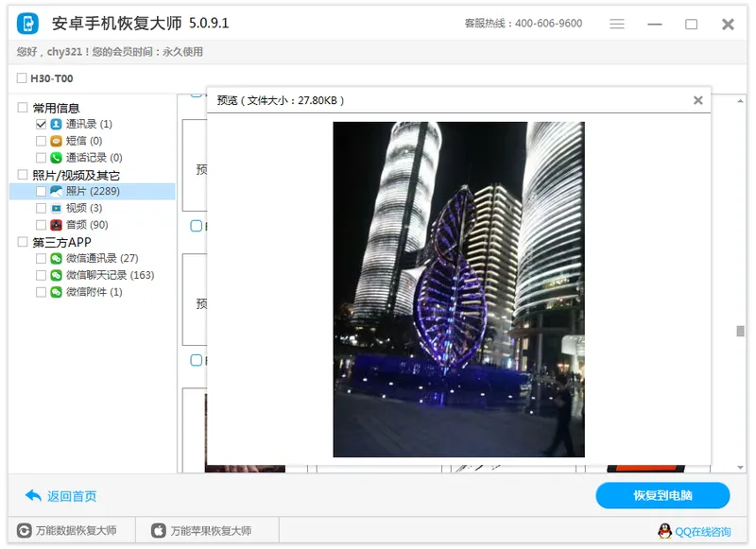The image size is (756, 549).
Task: Click the call log (通话记录) icon
Action: click(57, 158)
